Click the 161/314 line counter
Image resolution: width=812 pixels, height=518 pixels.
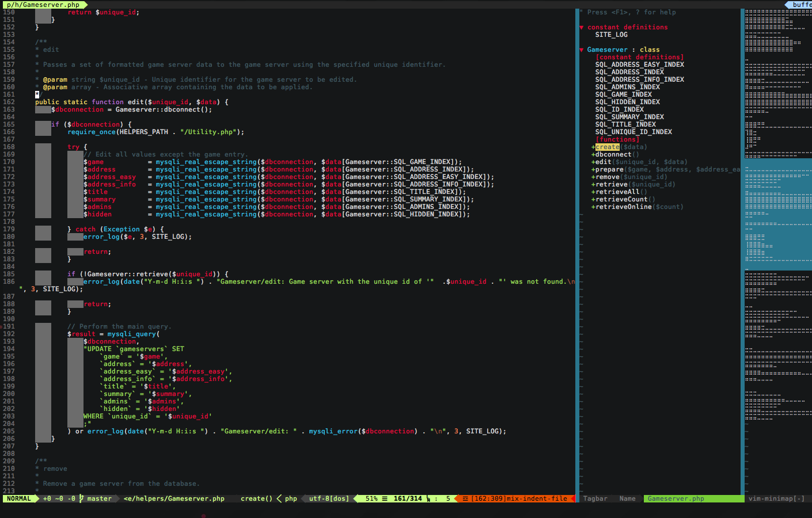(408, 498)
